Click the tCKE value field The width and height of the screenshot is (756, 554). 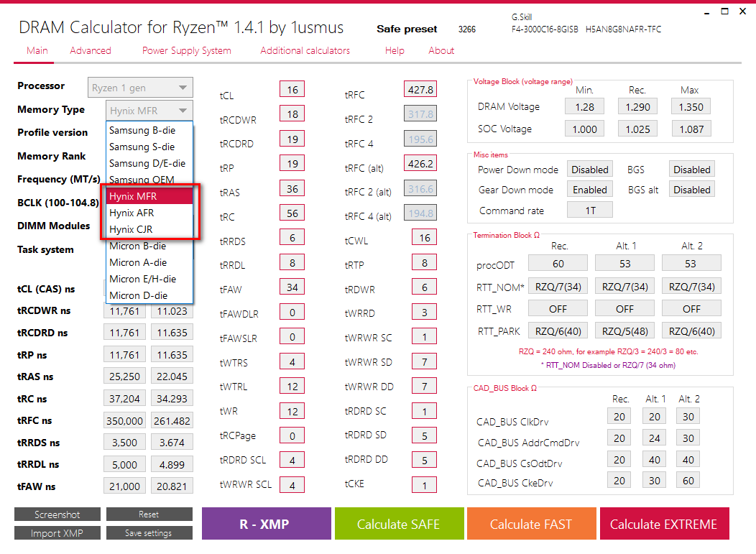click(x=424, y=485)
